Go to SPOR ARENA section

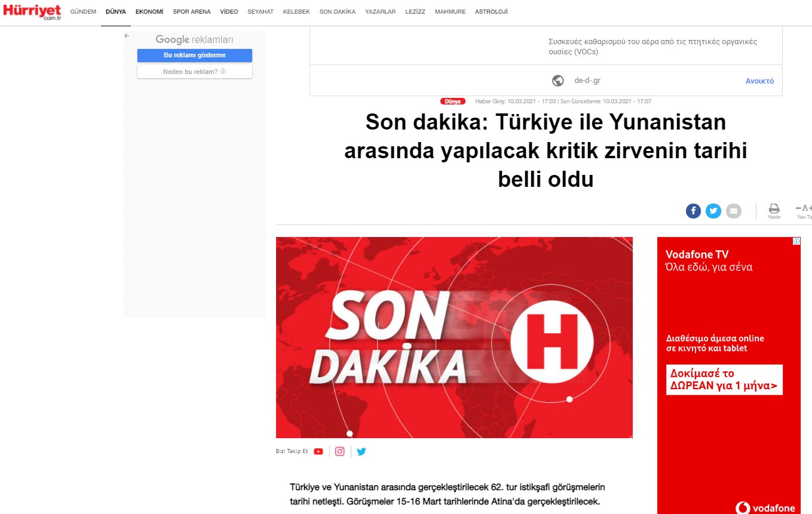tap(192, 12)
